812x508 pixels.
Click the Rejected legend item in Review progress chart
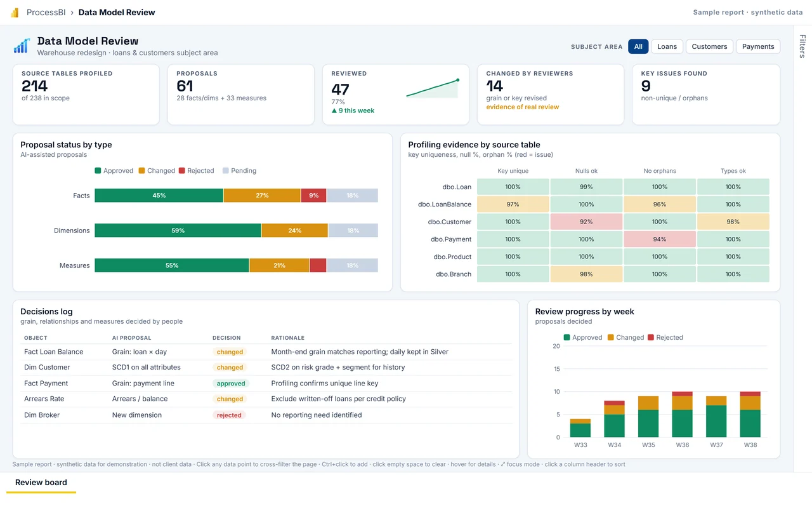pos(665,338)
